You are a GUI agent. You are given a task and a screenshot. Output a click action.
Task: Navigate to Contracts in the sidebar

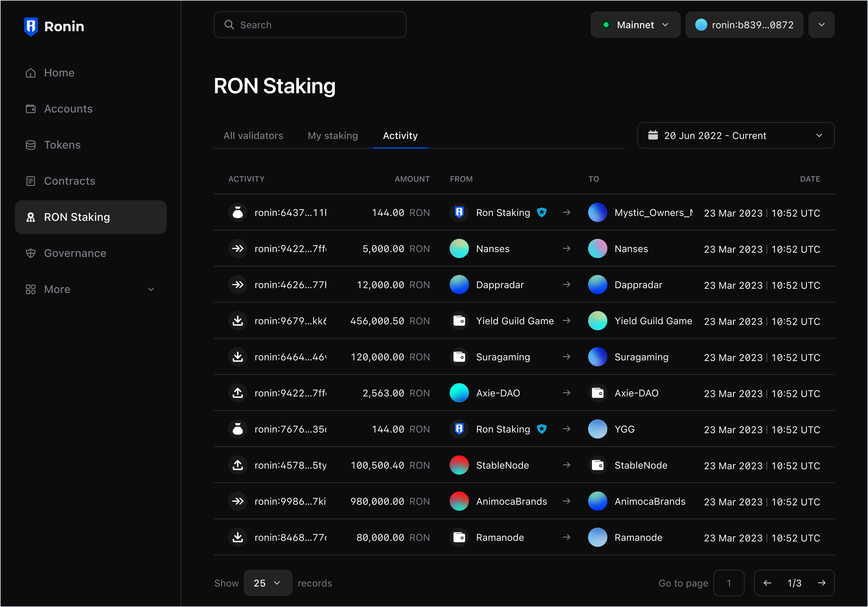(91, 181)
